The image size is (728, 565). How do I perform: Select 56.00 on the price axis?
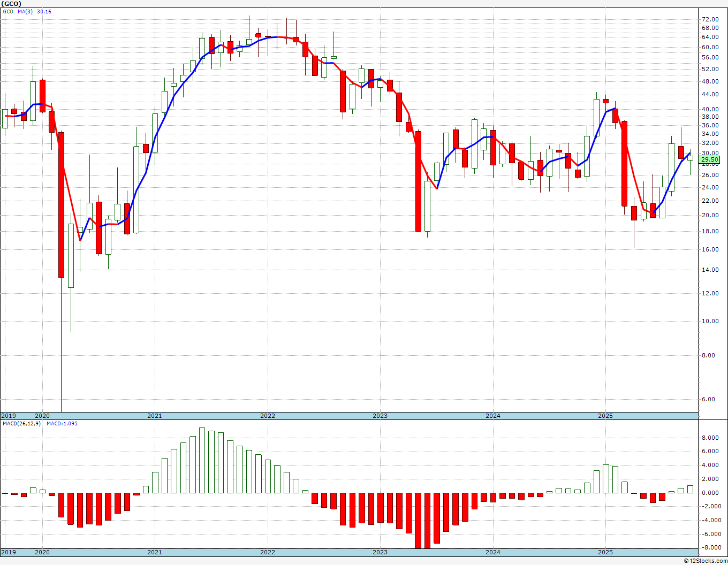tap(710, 57)
